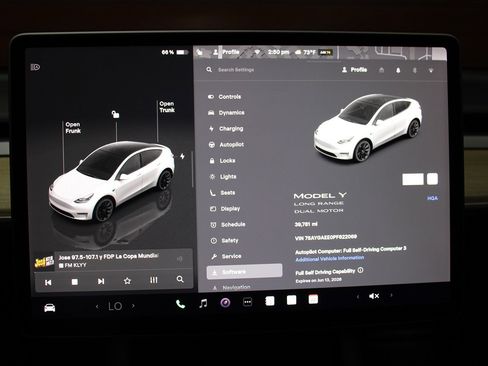Tap the charge port lightning bolt icon
The height and width of the screenshot is (366, 488).
tap(182, 156)
